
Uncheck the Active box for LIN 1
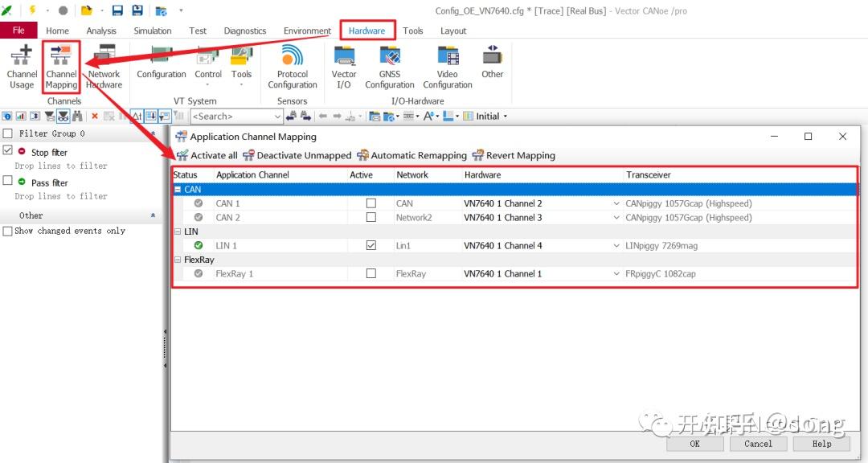[371, 245]
